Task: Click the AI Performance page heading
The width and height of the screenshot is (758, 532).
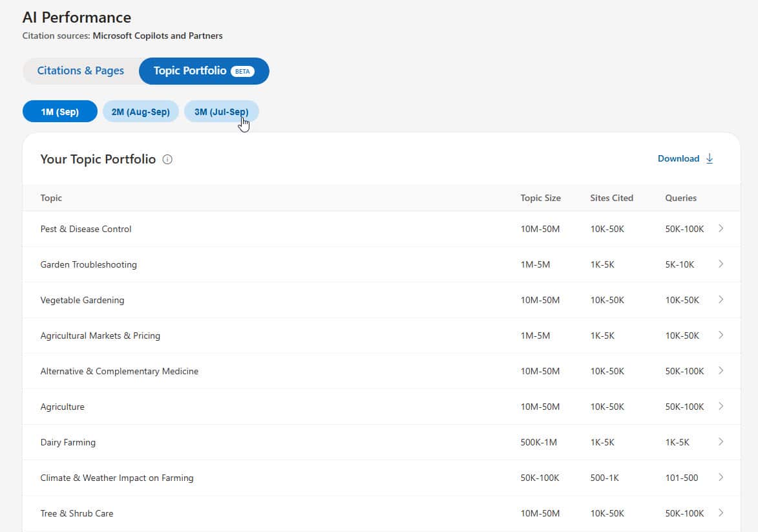Action: [x=77, y=17]
